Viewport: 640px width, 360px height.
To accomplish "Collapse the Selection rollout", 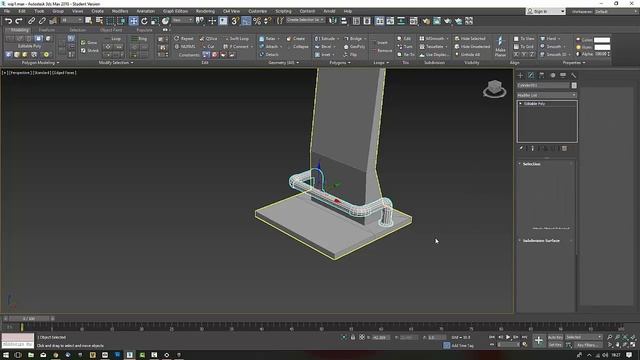I will click(531, 164).
